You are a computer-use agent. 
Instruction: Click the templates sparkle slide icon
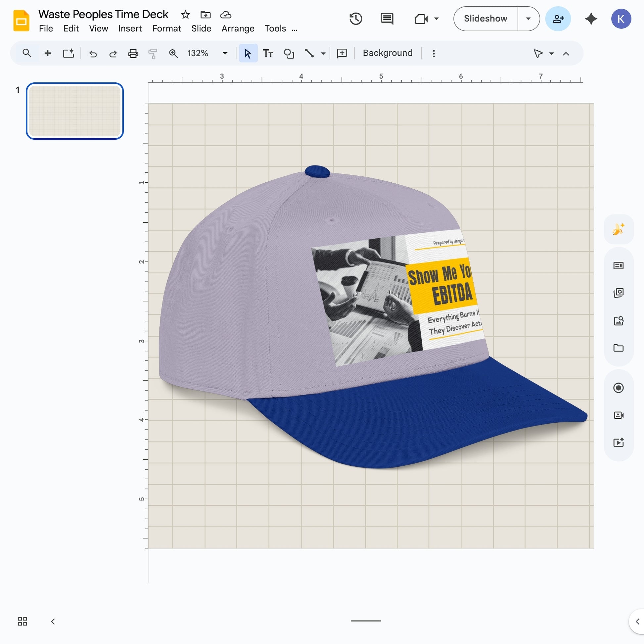point(68,53)
